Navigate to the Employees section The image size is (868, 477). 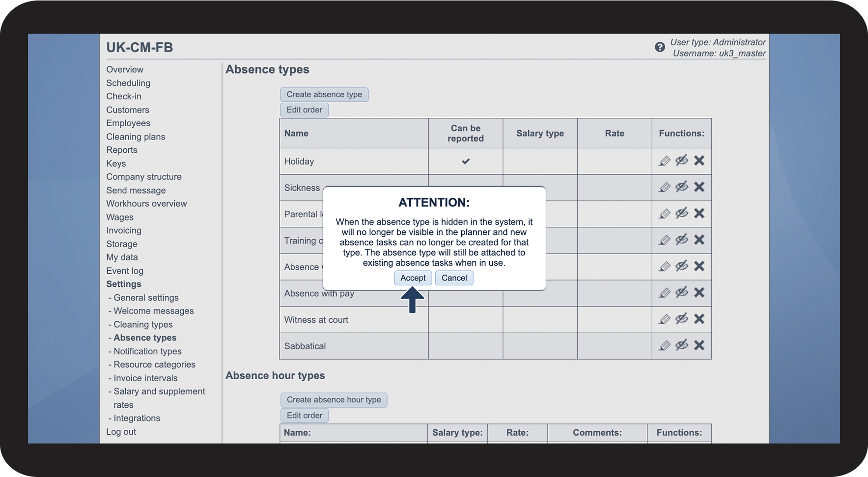128,123
